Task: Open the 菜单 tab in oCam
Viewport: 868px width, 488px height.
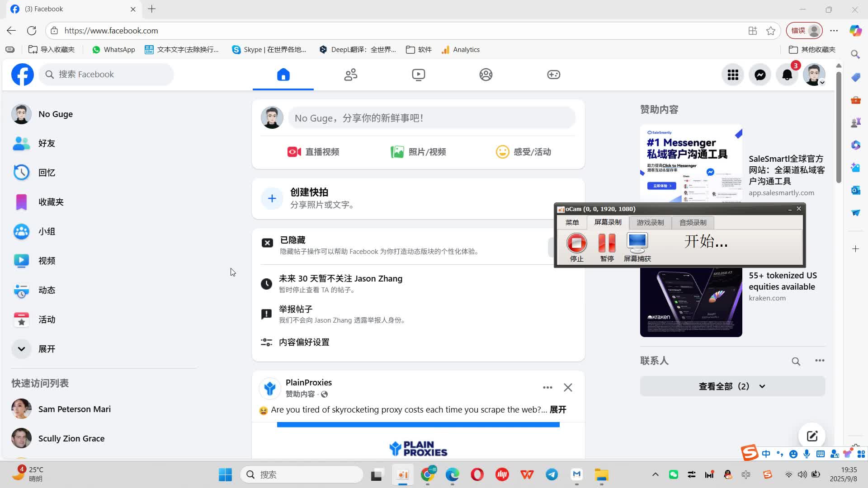Action: tap(572, 223)
